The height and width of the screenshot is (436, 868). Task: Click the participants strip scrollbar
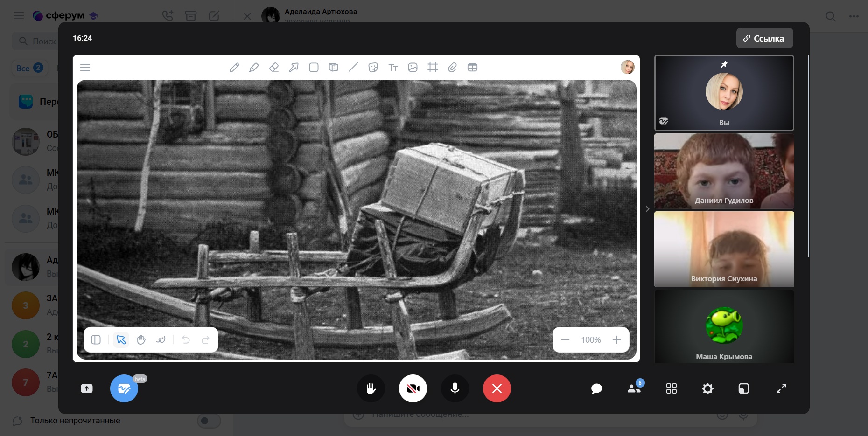pyautogui.click(x=809, y=156)
